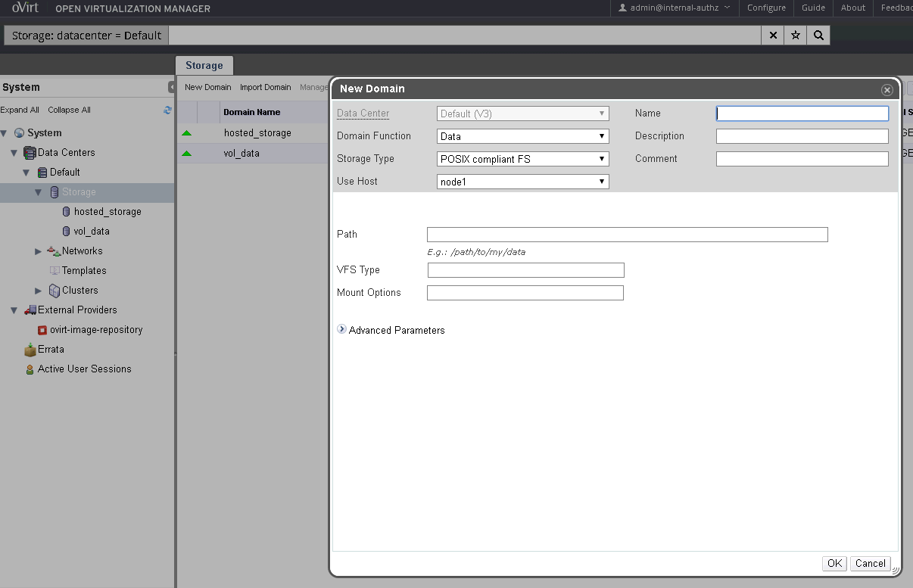The width and height of the screenshot is (913, 588).
Task: Click the Errata package icon
Action: [30, 350]
